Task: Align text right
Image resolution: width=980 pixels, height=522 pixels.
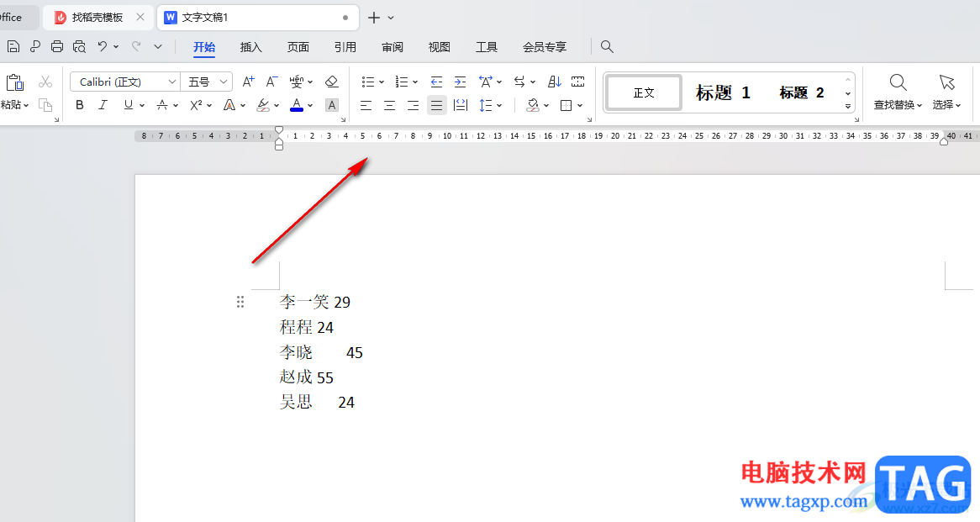Action: (x=414, y=106)
